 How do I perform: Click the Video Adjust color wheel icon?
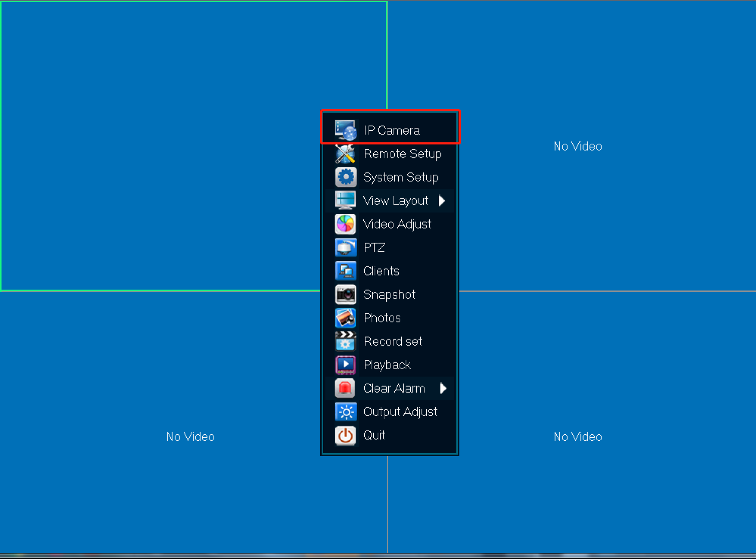coord(345,224)
